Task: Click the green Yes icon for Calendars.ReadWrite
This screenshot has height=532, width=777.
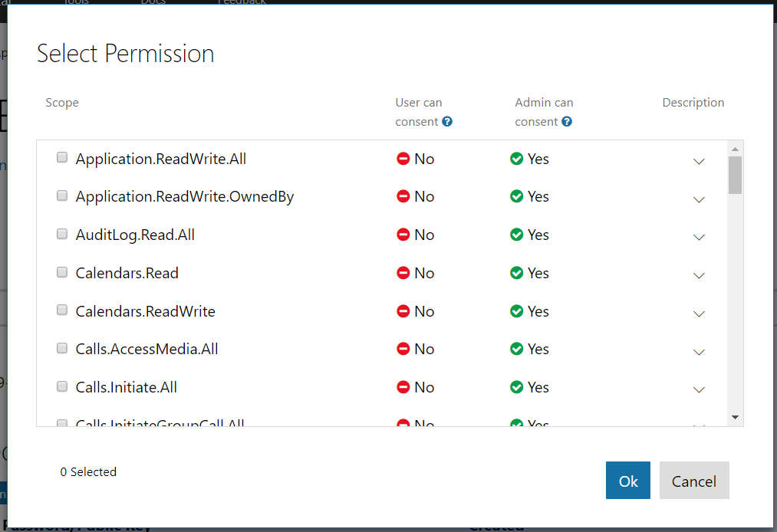Action: [518, 311]
